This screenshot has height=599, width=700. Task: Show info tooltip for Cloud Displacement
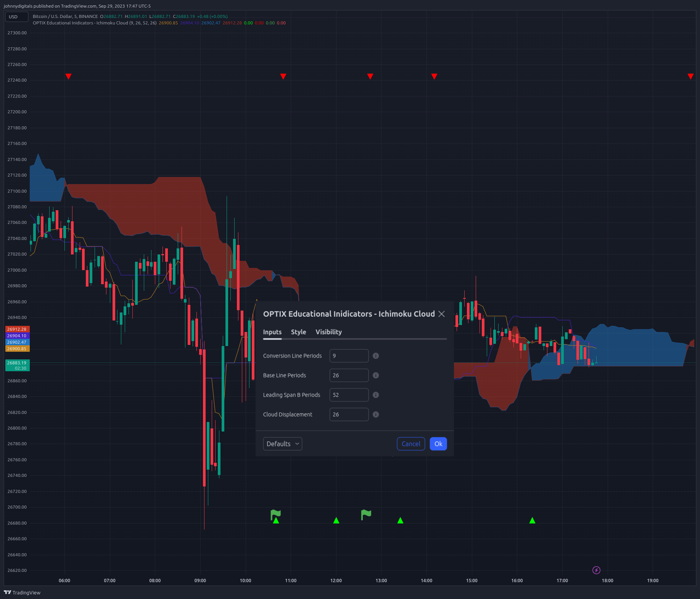click(376, 414)
